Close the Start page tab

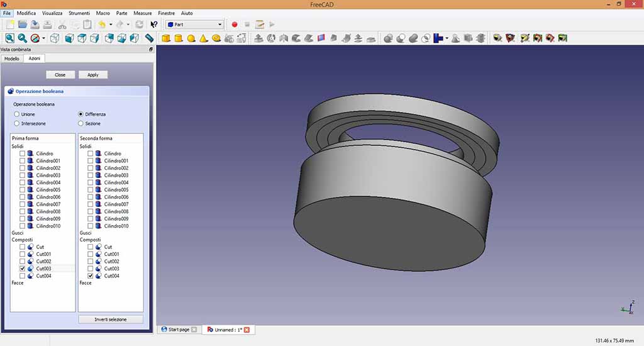pyautogui.click(x=194, y=330)
